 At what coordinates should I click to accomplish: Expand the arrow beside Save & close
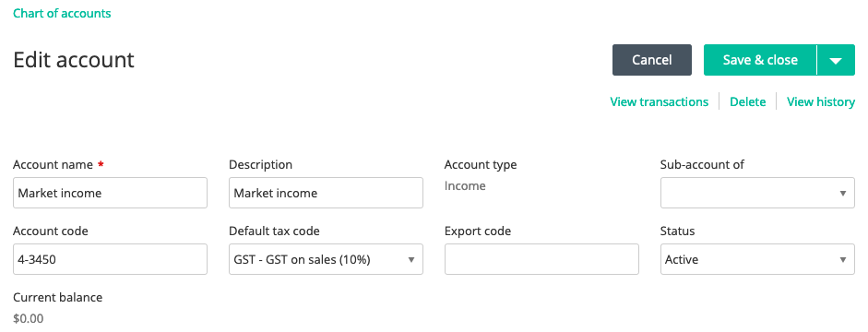click(836, 60)
